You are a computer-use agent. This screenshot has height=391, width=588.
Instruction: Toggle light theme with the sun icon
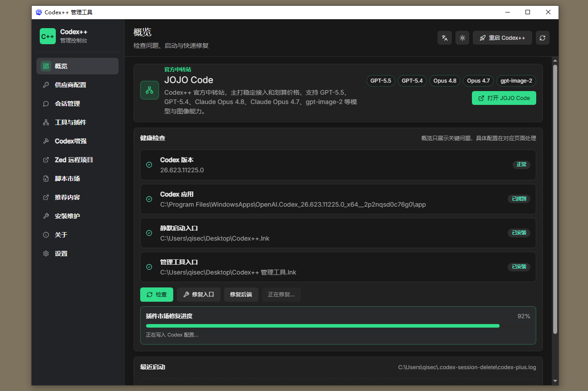pos(463,38)
